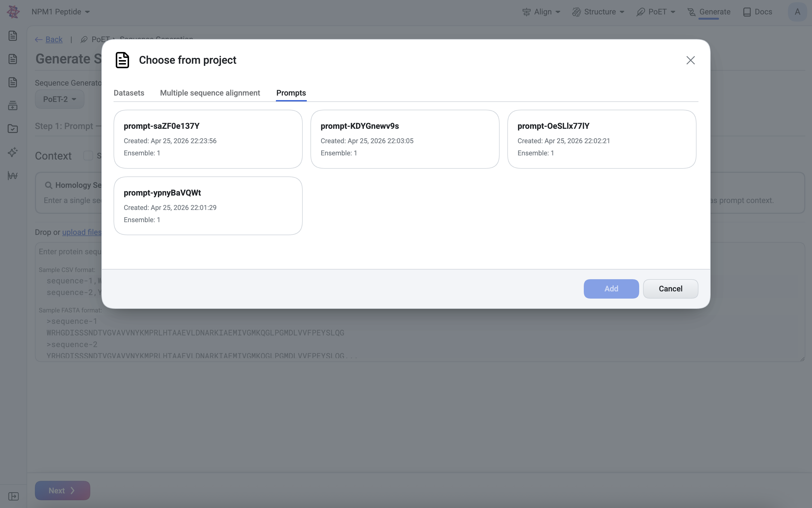Click the Align menu icon
Image resolution: width=812 pixels, height=508 pixels.
pyautogui.click(x=526, y=12)
